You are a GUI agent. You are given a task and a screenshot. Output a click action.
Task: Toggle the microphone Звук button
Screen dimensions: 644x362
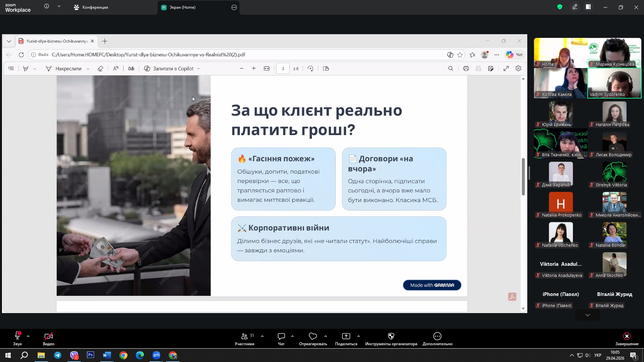[17, 336]
